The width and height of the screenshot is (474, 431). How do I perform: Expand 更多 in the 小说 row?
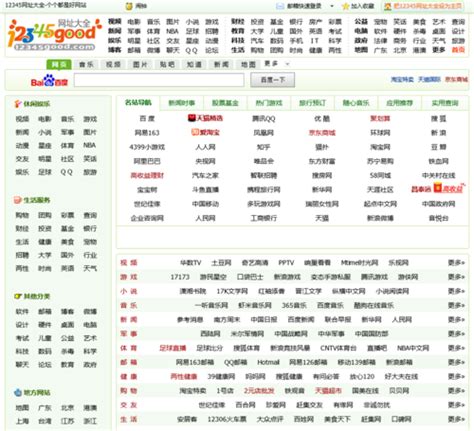[456, 291]
